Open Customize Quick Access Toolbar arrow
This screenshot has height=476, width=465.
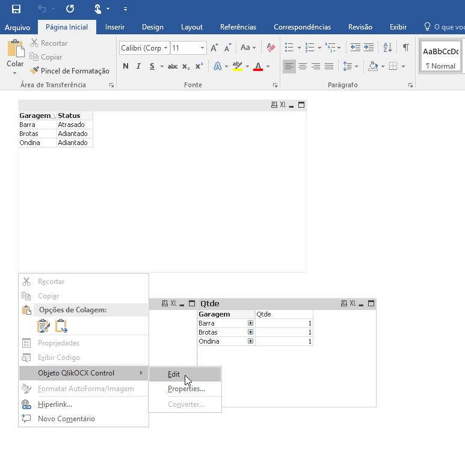[x=125, y=9]
